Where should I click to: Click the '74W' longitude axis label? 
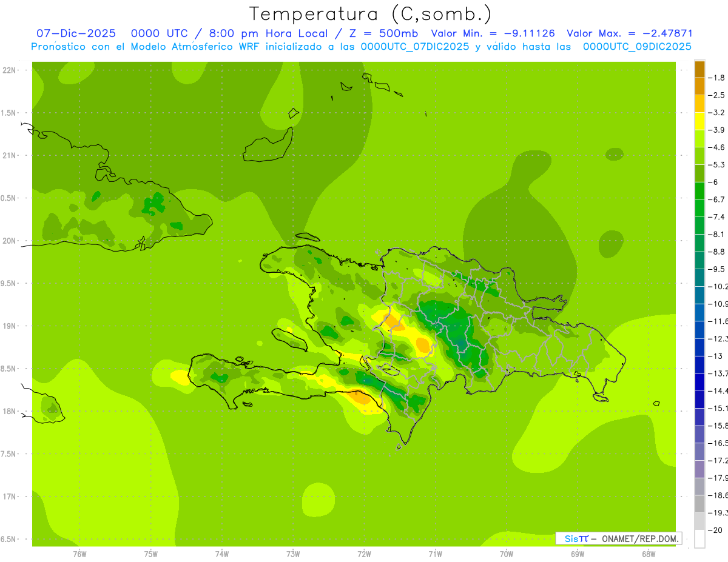pyautogui.click(x=222, y=554)
